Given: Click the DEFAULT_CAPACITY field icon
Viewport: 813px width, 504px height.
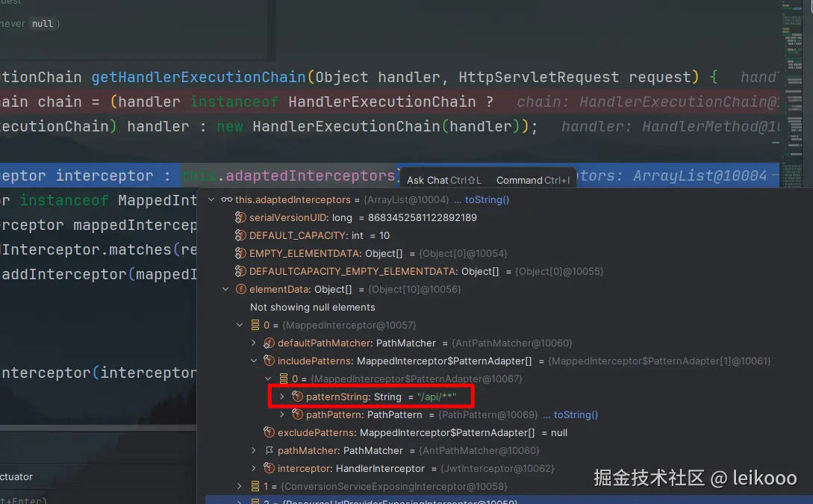Looking at the screenshot, I should [x=240, y=235].
